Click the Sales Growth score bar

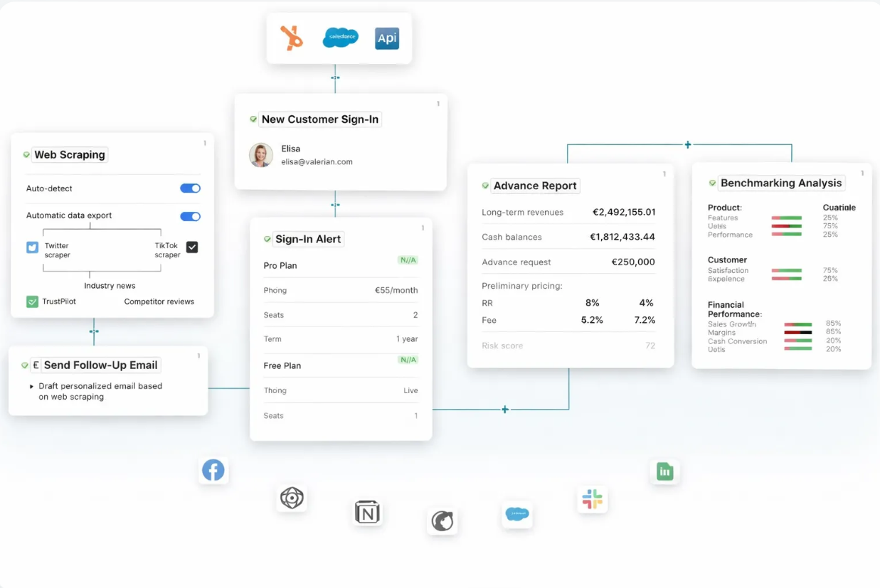(798, 324)
